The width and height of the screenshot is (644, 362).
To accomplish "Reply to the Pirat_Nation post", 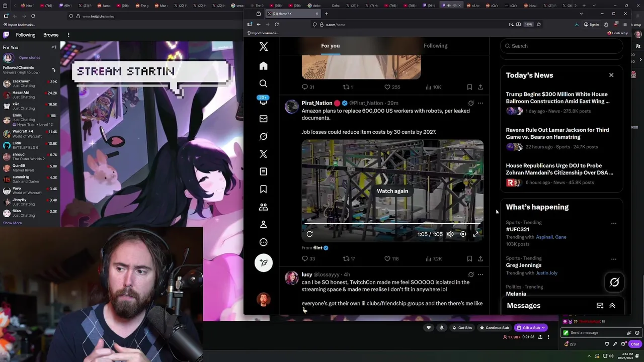I will click(308, 258).
